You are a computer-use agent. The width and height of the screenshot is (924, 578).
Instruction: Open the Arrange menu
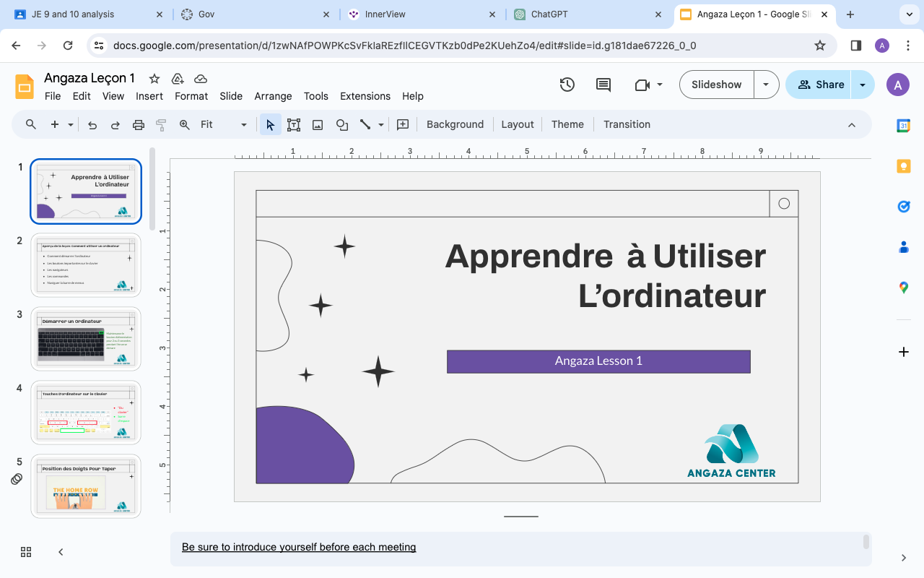coord(273,96)
